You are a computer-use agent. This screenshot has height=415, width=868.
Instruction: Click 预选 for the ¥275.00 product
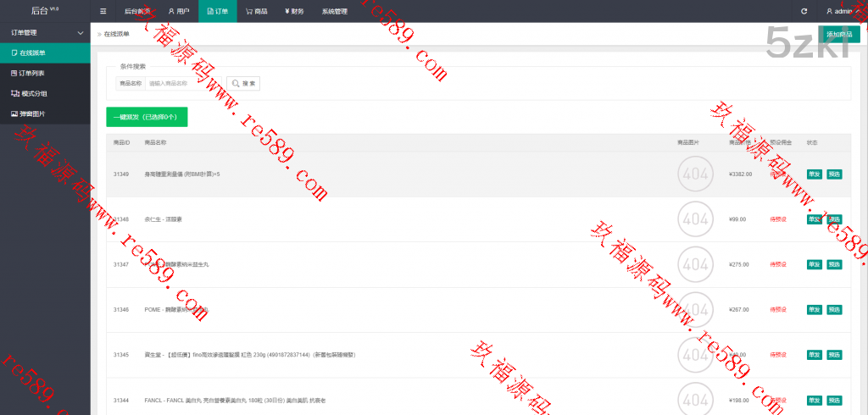click(834, 264)
